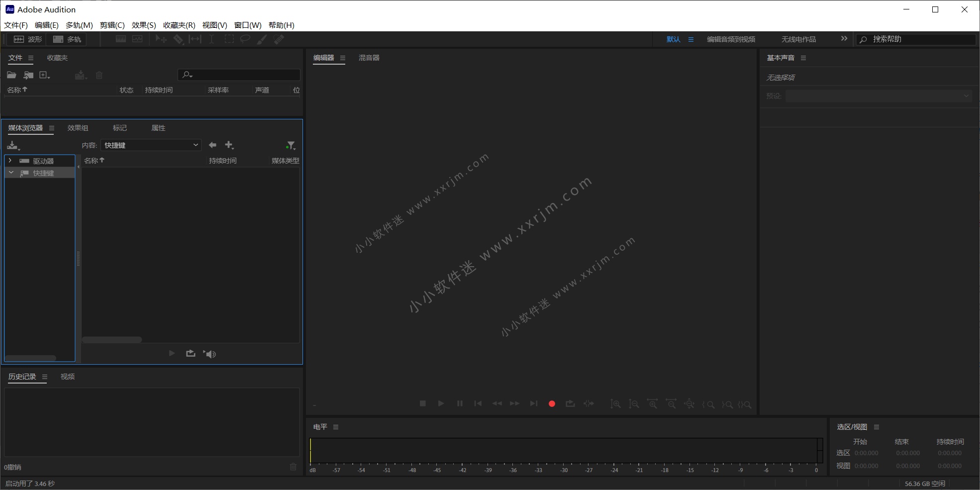Expand the workspace overflow double-arrow
The width and height of the screenshot is (980, 490).
click(844, 39)
